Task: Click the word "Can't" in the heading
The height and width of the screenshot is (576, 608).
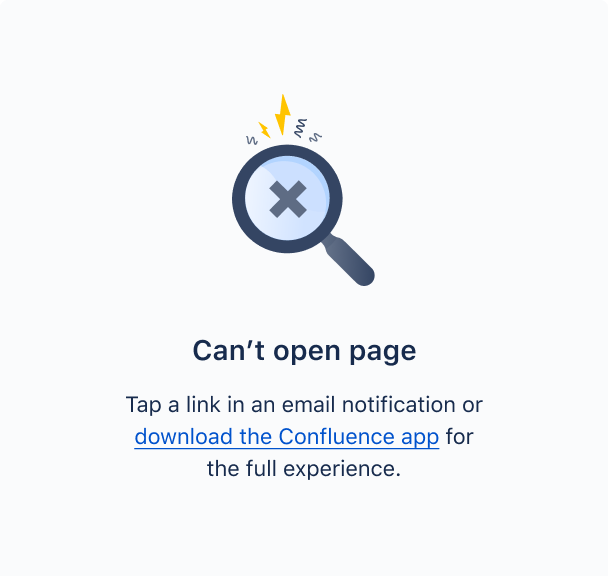Action: (x=228, y=350)
